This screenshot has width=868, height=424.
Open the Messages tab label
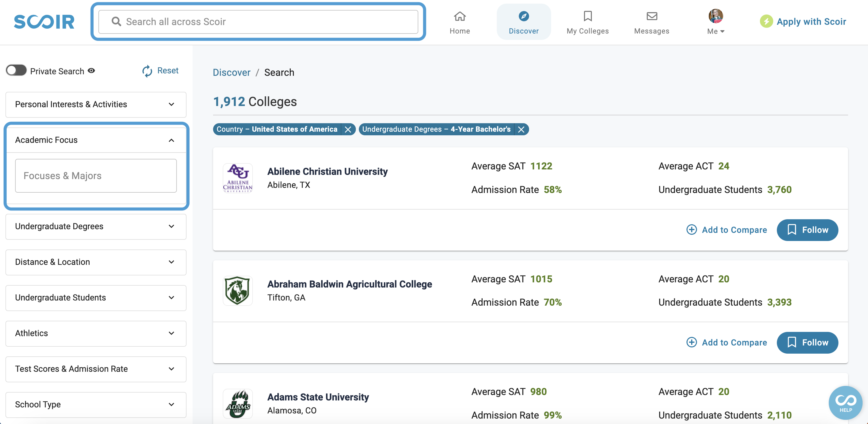pos(652,31)
